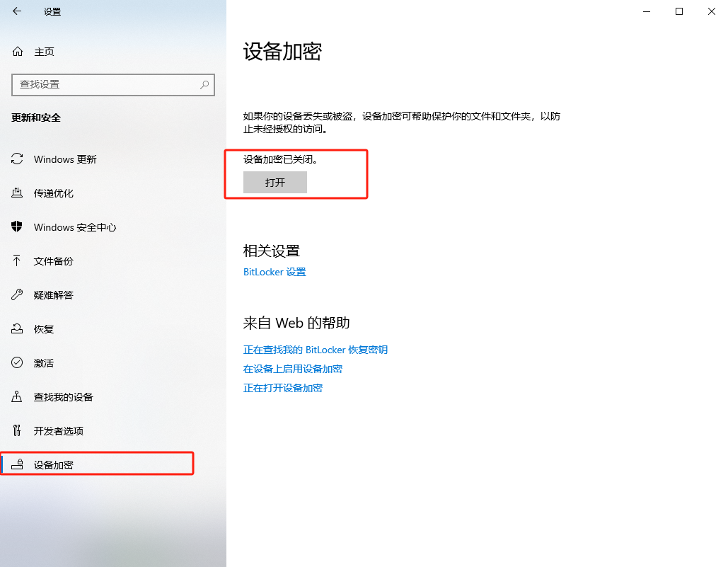Open 正在打开设备加密 help link
This screenshot has width=728, height=567.
tap(283, 388)
